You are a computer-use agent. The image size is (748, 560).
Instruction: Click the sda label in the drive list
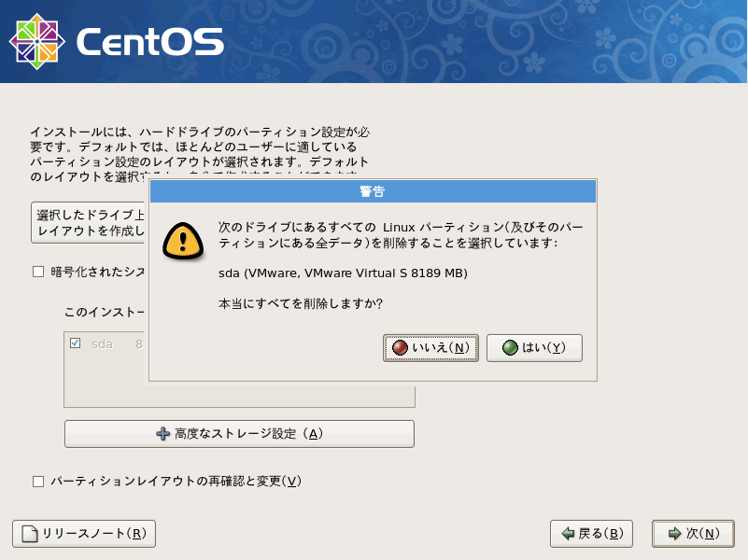(x=102, y=344)
